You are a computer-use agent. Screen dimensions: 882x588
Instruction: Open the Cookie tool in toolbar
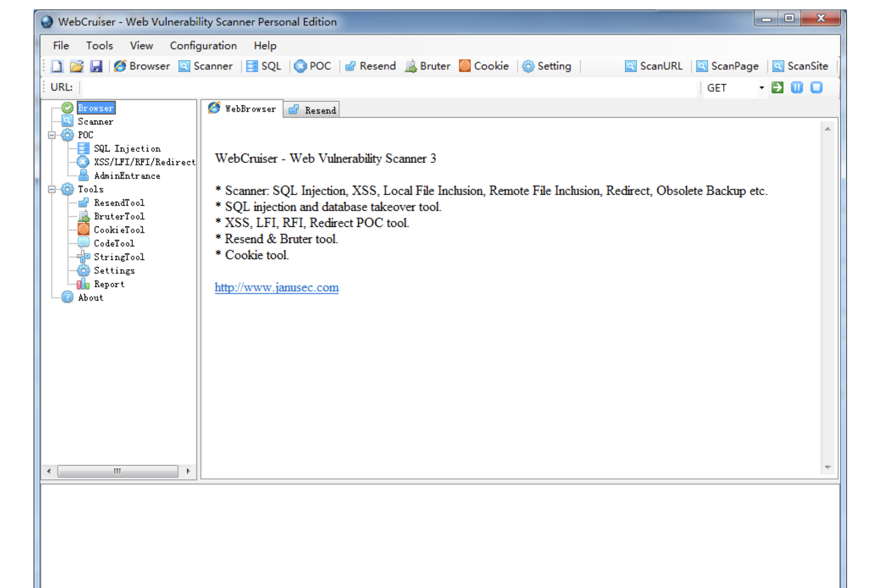484,66
